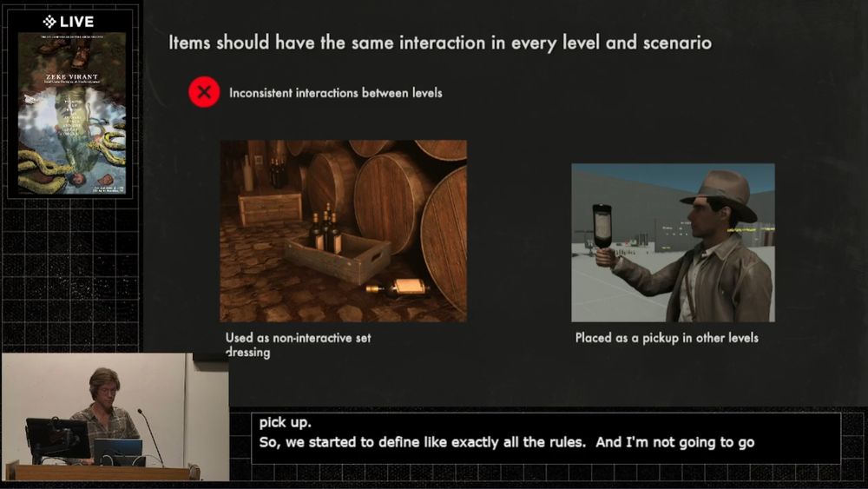This screenshot has width=868, height=489.
Task: Click the wine cellar barrels image
Action: (343, 231)
